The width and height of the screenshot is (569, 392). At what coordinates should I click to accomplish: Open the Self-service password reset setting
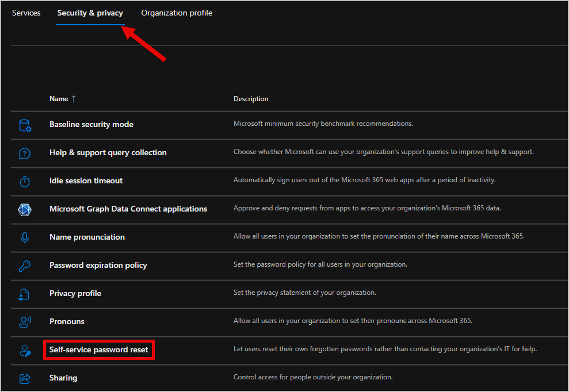pyautogui.click(x=98, y=349)
